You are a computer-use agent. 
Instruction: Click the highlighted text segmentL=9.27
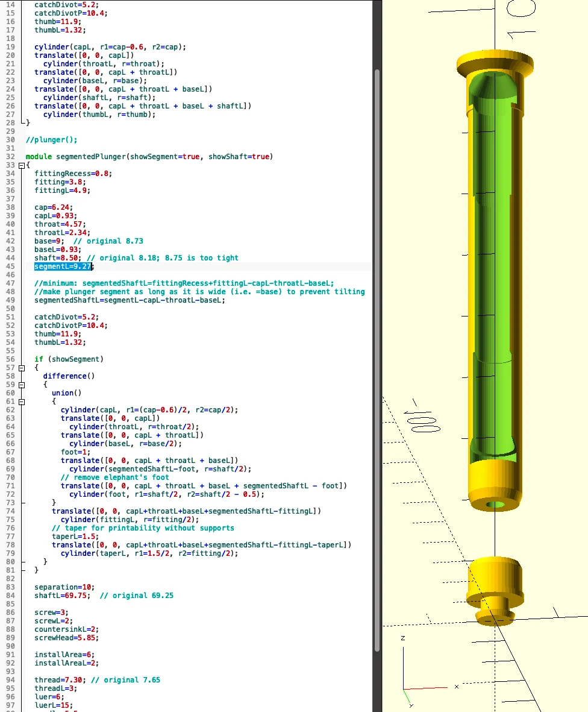(x=63, y=266)
